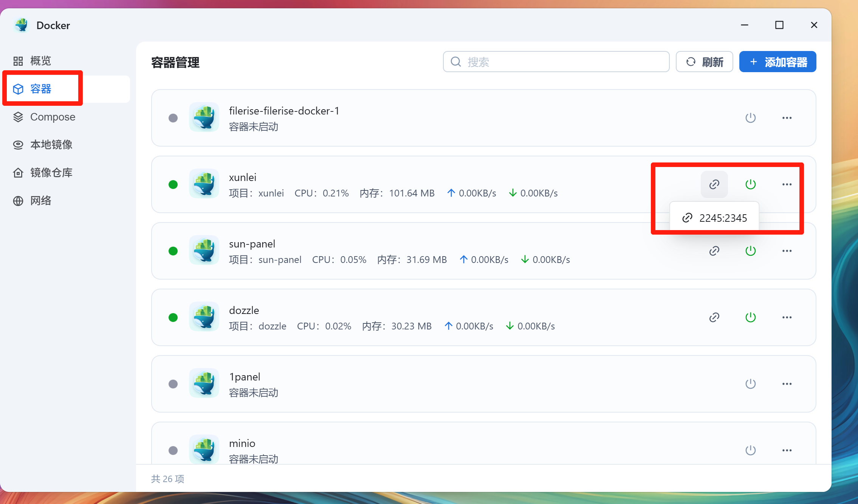Click the Docker app logo in title bar

point(22,25)
